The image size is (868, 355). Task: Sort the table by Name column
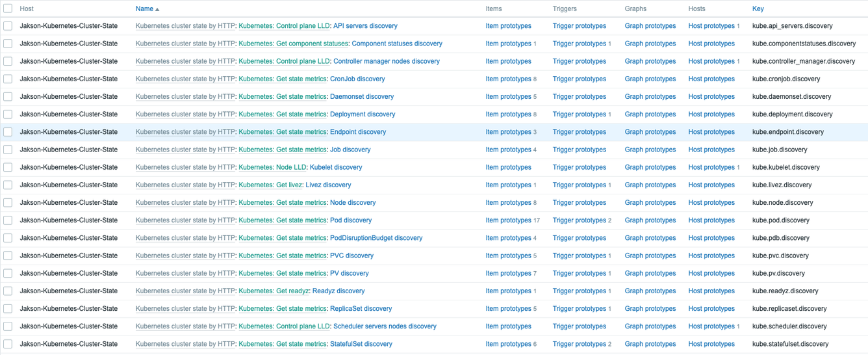click(147, 8)
